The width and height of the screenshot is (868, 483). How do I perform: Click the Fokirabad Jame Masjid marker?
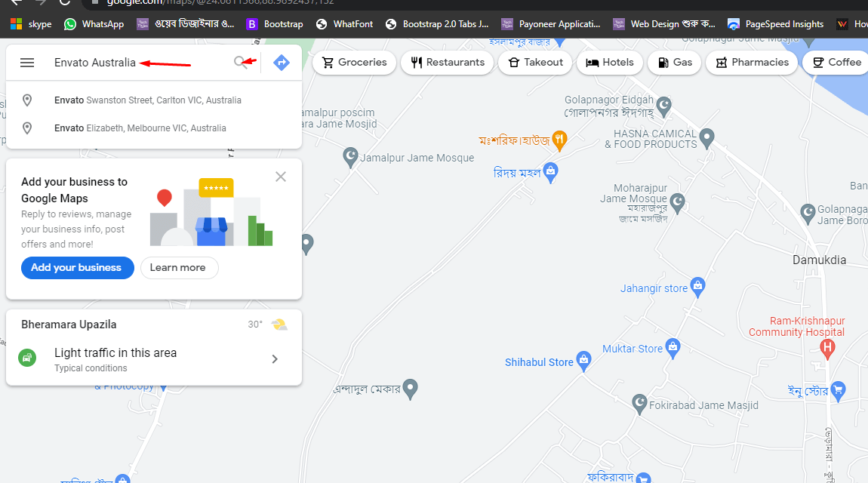pyautogui.click(x=640, y=403)
